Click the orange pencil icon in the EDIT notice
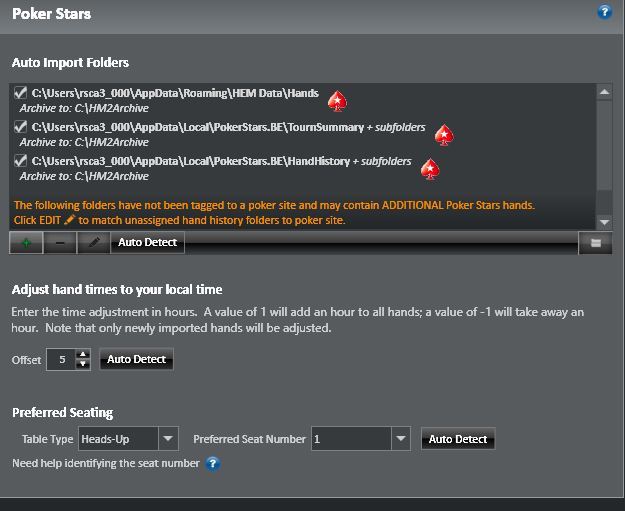This screenshot has height=511, width=625. [69, 220]
